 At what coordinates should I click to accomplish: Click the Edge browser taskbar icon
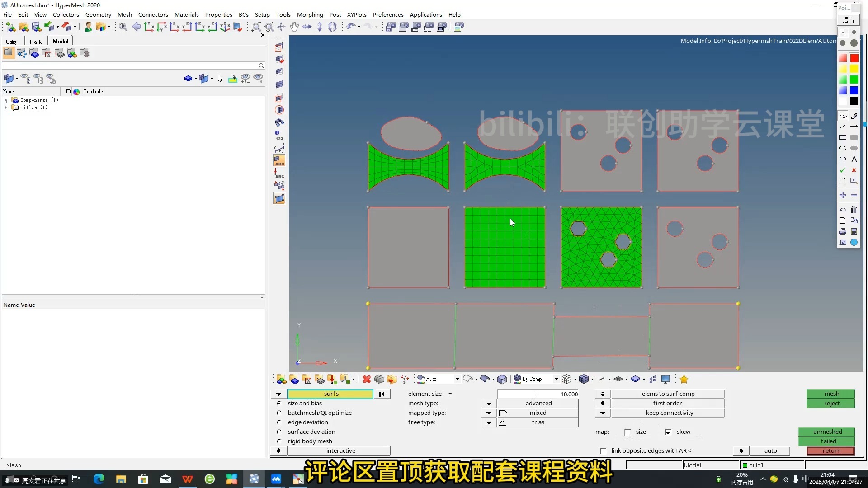[99, 479]
